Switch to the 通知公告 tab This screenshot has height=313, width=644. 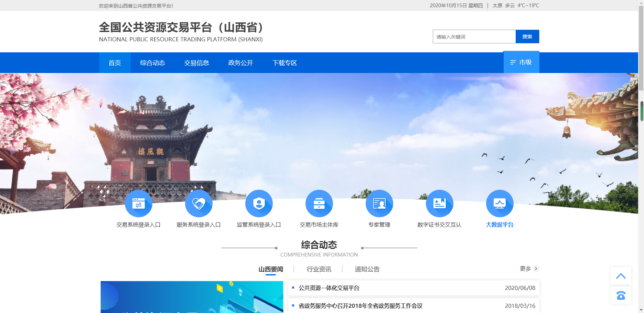pos(367,269)
